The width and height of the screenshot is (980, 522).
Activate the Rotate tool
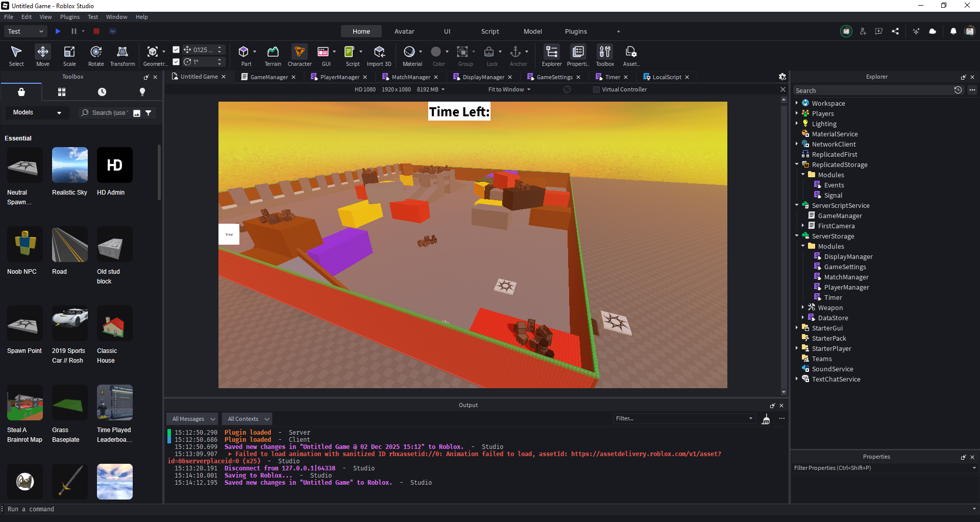[x=96, y=56]
